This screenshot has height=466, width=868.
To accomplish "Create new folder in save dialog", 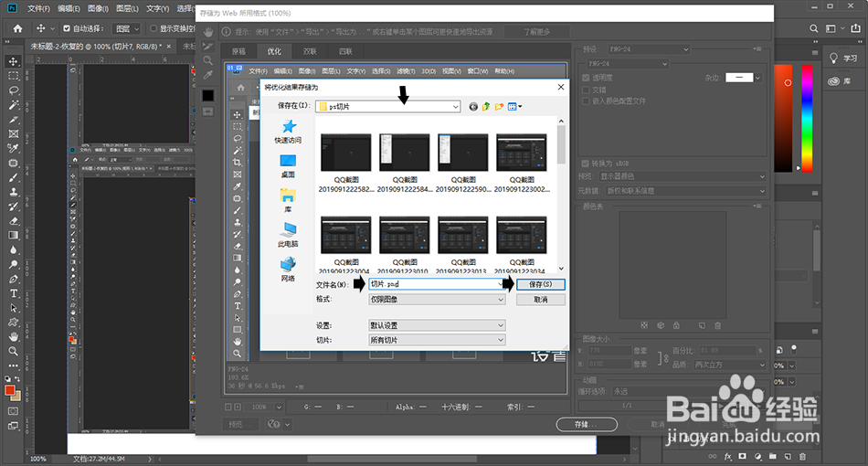I will point(499,106).
